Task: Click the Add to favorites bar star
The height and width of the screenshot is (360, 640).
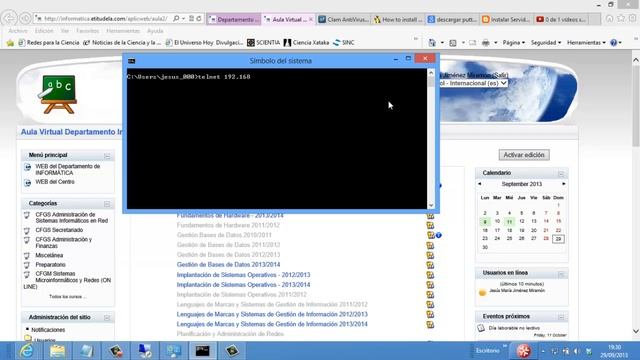Action: (10, 42)
